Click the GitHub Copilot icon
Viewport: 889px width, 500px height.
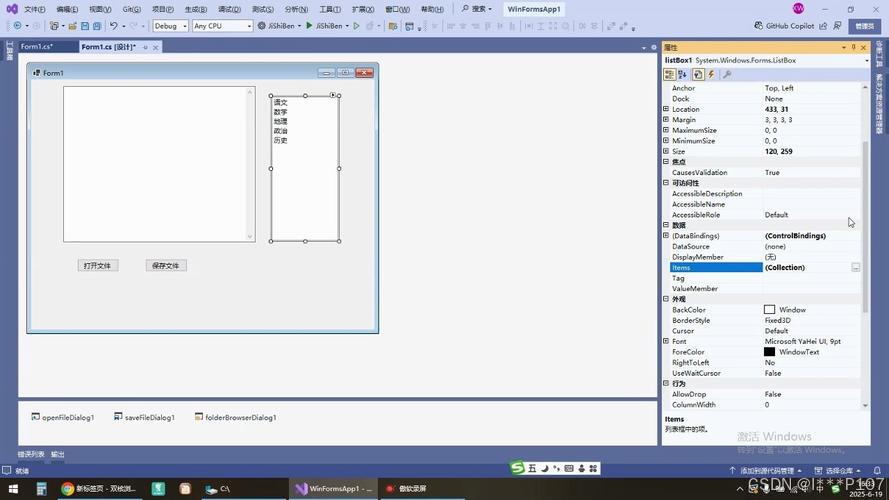coord(759,26)
